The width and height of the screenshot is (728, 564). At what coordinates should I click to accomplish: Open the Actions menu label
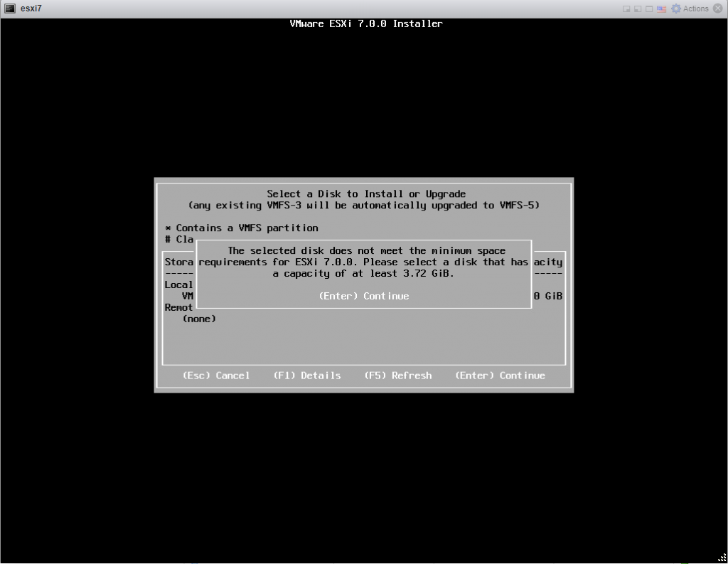pyautogui.click(x=695, y=9)
